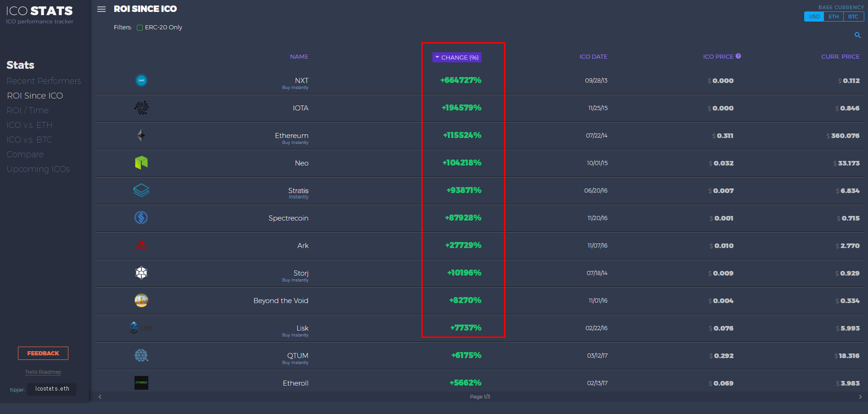Enable the ERC-20 Only filter checkbox
Screen dimensions: 868x414
(x=140, y=28)
